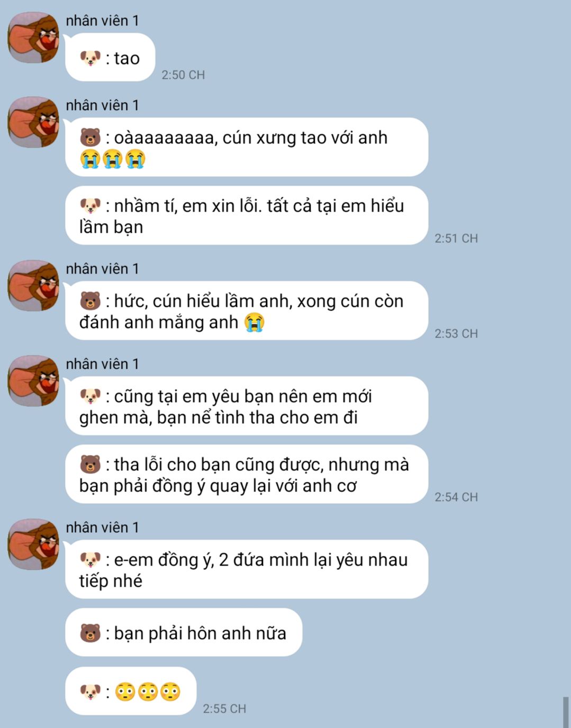571x728 pixels.
Task: Select the avatar beside the "e-em đồng ý" message
Action: click(x=33, y=544)
